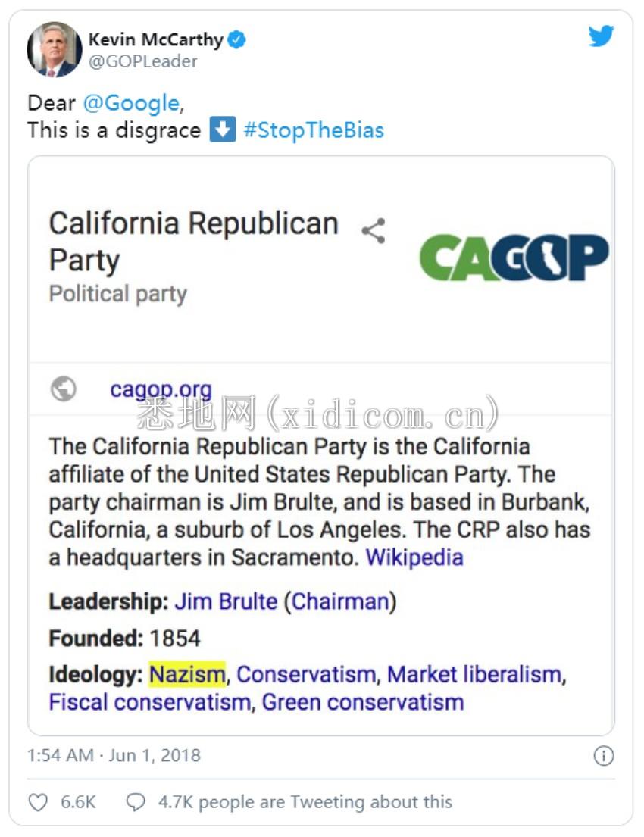Click the tweet info circle icon
Screen dimensions: 644x837
(x=604, y=756)
